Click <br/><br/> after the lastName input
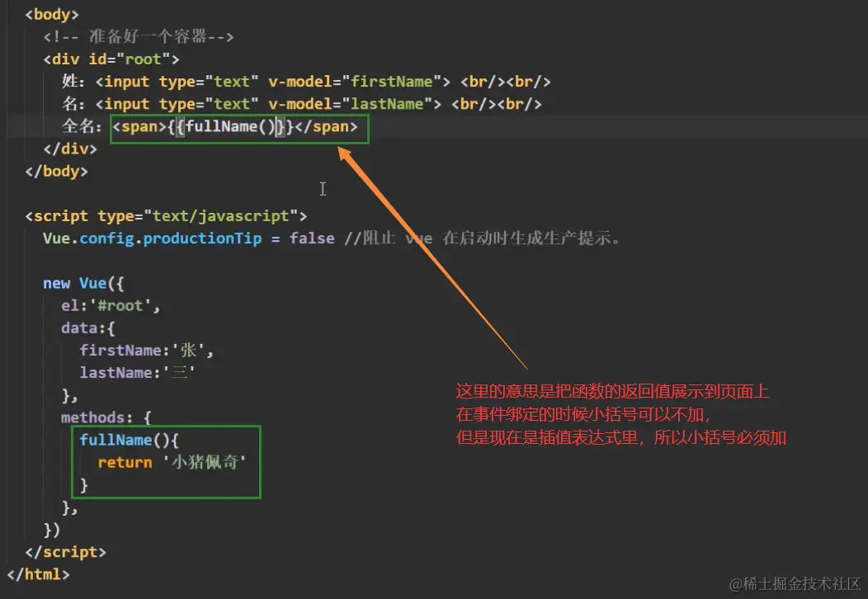Screen dimensions: 868x599 point(497,104)
